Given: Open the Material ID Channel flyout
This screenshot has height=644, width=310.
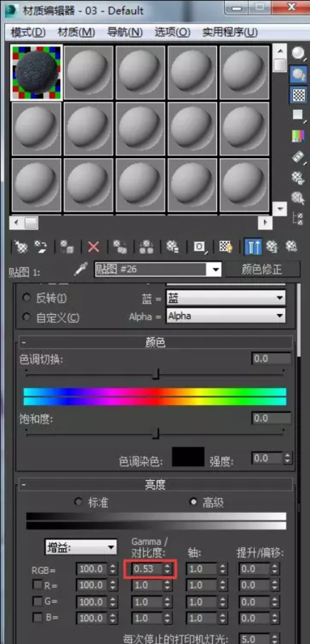Looking at the screenshot, I should click(200, 246).
